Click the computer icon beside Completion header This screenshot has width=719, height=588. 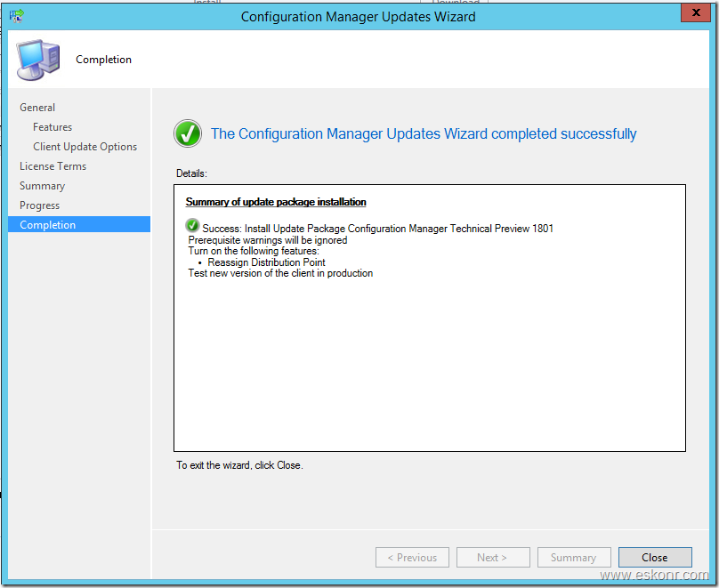38,60
